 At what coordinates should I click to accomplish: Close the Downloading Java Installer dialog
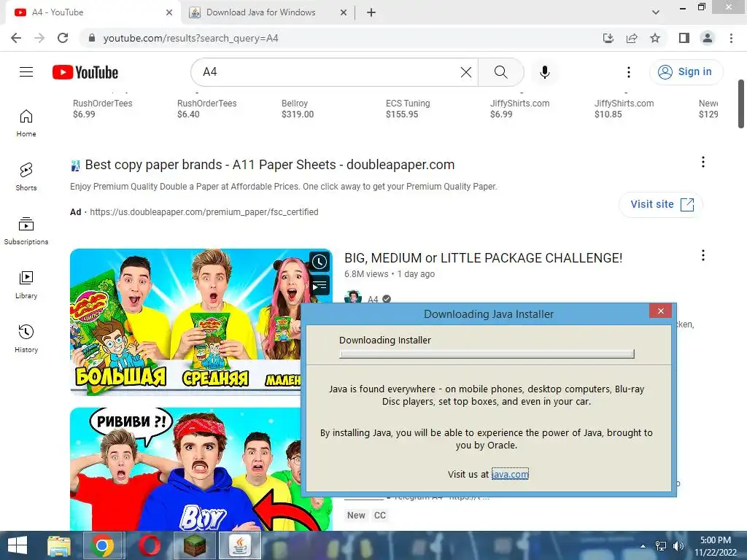(x=660, y=311)
